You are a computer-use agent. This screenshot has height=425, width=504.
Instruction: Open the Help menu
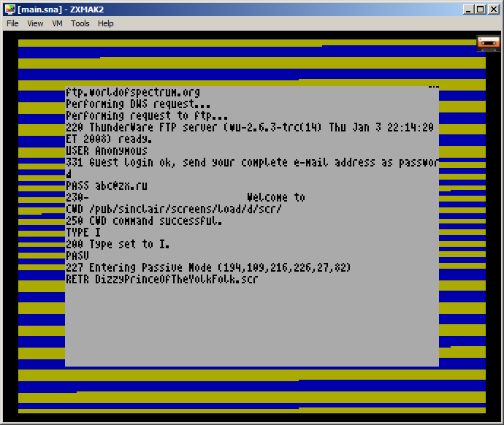106,23
